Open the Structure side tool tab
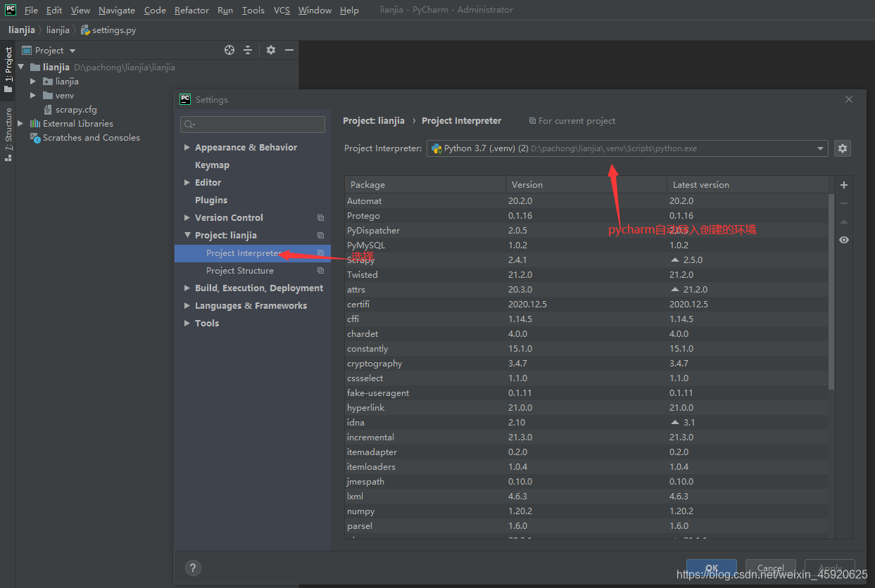Viewport: 875px width, 588px height. 8,134
